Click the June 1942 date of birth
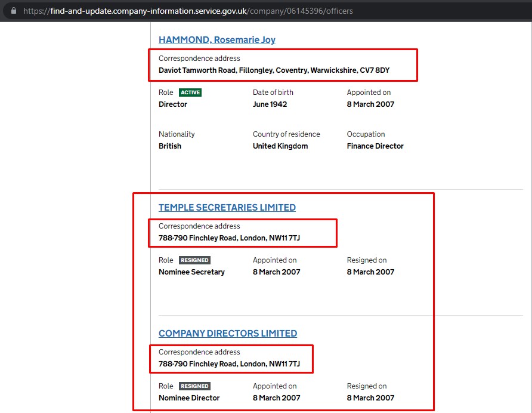 [270, 104]
